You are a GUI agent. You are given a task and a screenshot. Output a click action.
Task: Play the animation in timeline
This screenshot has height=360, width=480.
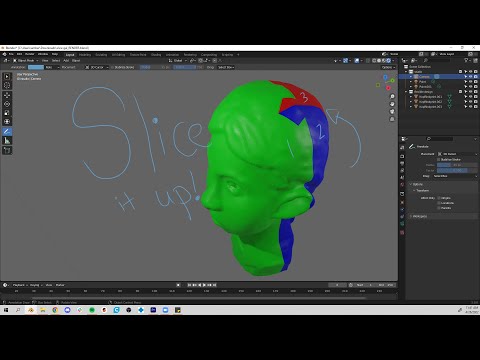(204, 285)
